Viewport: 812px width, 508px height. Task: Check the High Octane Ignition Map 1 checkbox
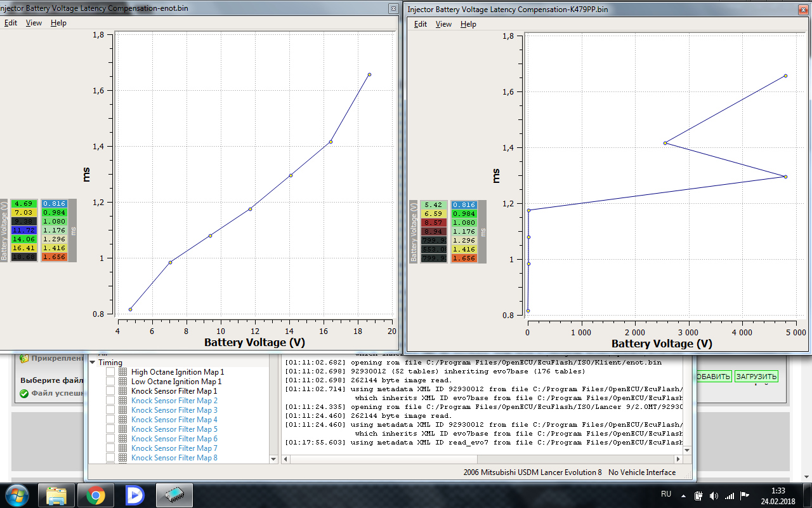coord(110,372)
